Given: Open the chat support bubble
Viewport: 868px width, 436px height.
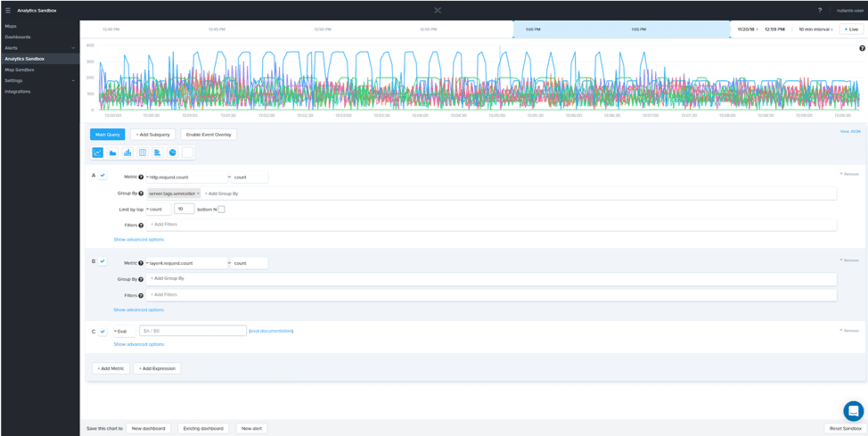Looking at the screenshot, I should point(853,411).
